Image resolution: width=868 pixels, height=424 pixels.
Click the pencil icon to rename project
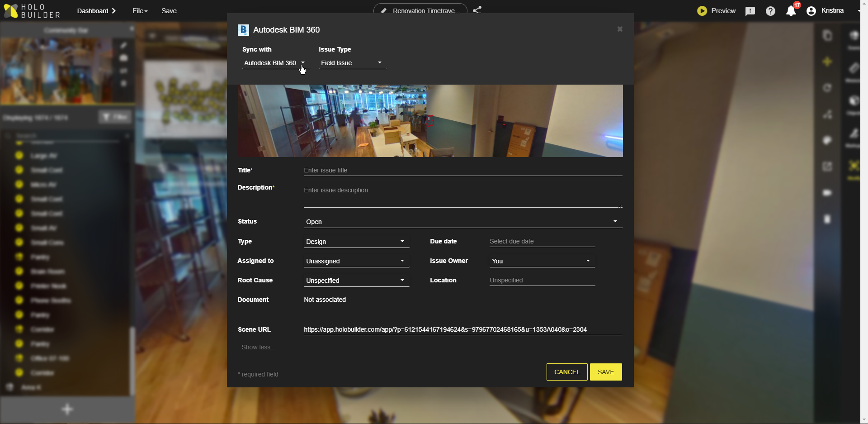click(383, 11)
